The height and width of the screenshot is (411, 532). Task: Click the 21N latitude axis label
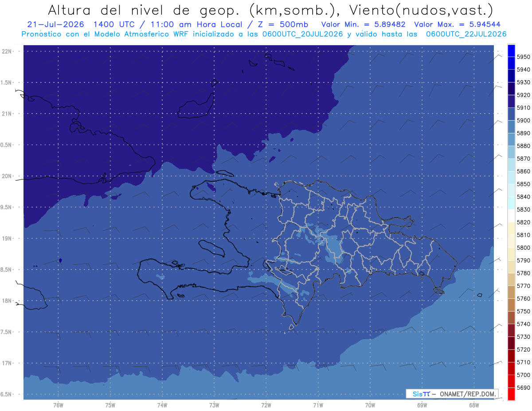click(7, 114)
